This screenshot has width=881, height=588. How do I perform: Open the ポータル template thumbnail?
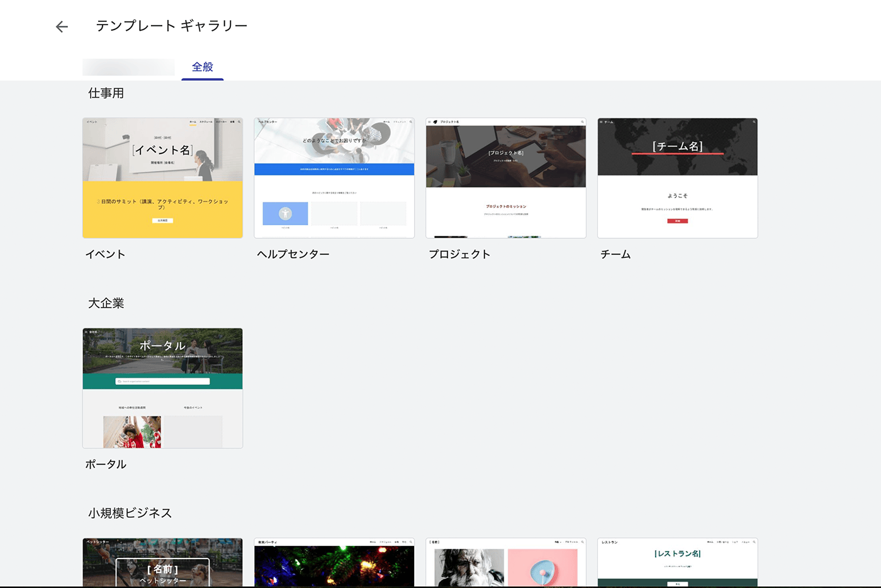[x=162, y=388]
